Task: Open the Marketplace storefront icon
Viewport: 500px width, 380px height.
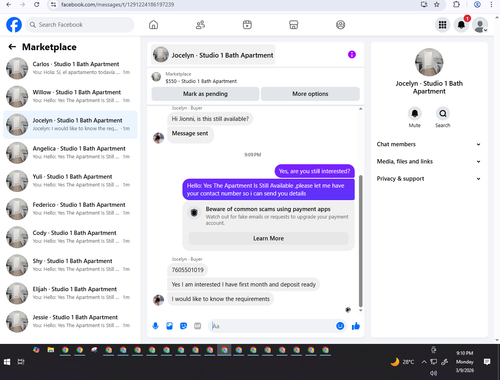Action: (294, 25)
